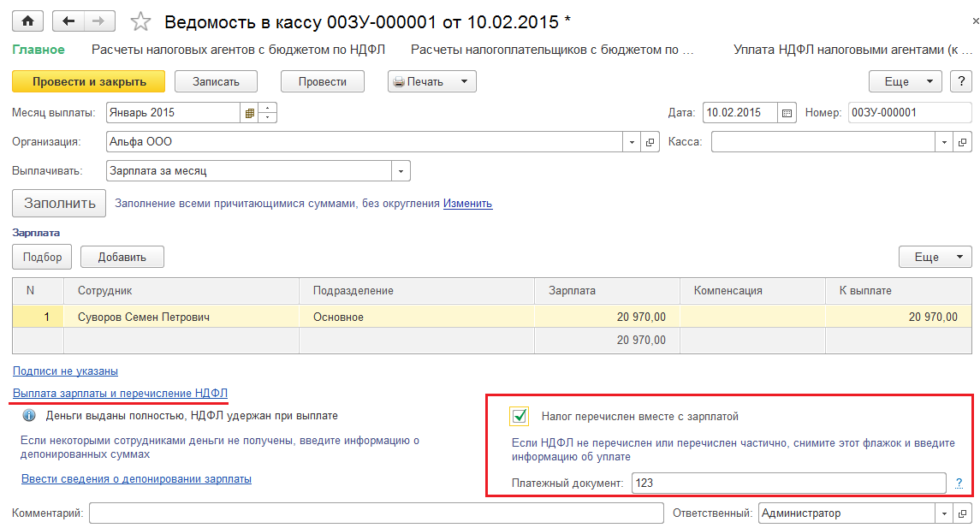Click the Провести и закрыть button
Viewport: 980px width, 528px height.
89,81
